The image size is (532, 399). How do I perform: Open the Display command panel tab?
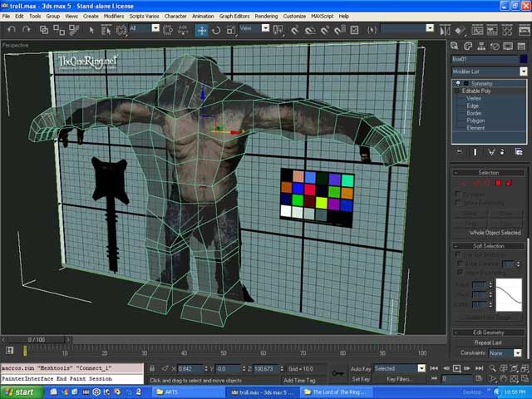tap(508, 47)
